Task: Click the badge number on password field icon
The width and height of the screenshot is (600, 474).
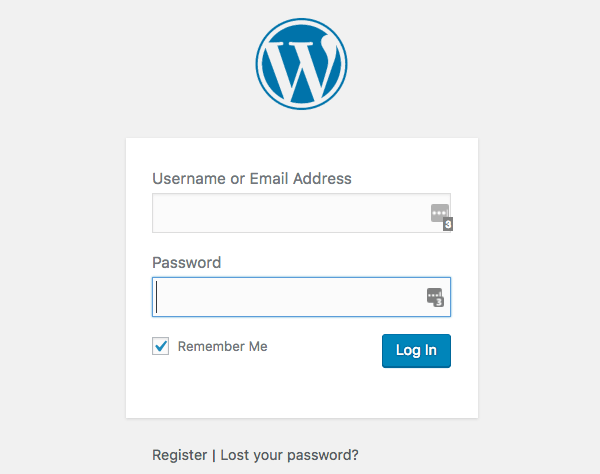Action: click(x=439, y=302)
